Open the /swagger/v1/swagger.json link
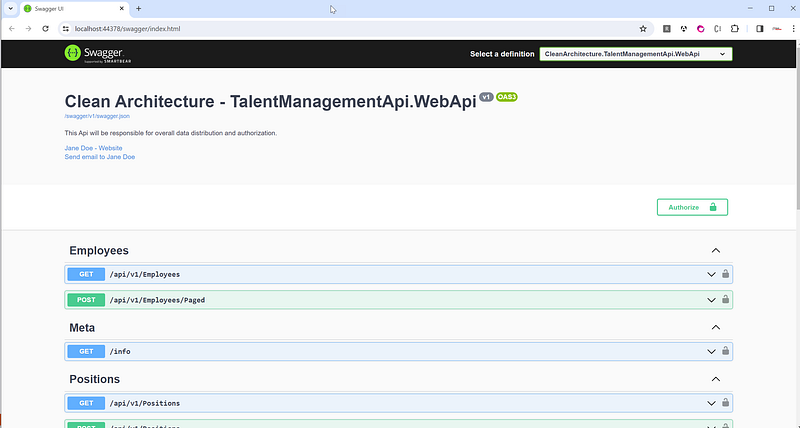800x428 pixels. (97, 116)
